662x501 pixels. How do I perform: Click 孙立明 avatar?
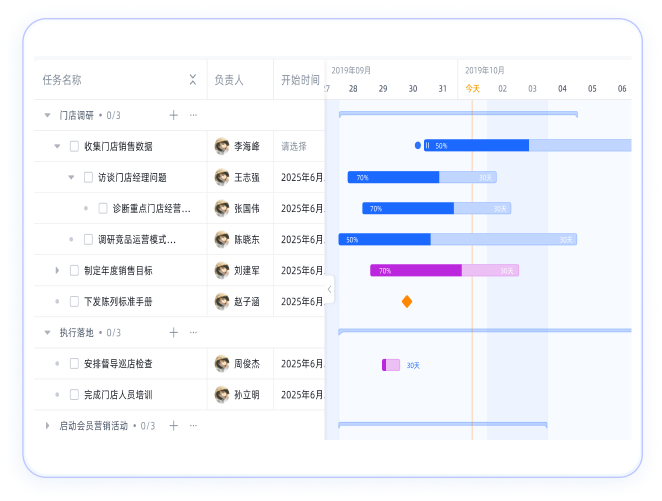pyautogui.click(x=222, y=395)
